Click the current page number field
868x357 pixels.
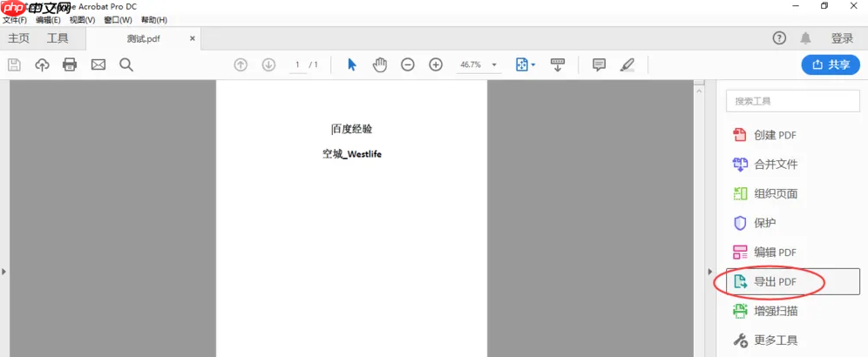pyautogui.click(x=297, y=64)
